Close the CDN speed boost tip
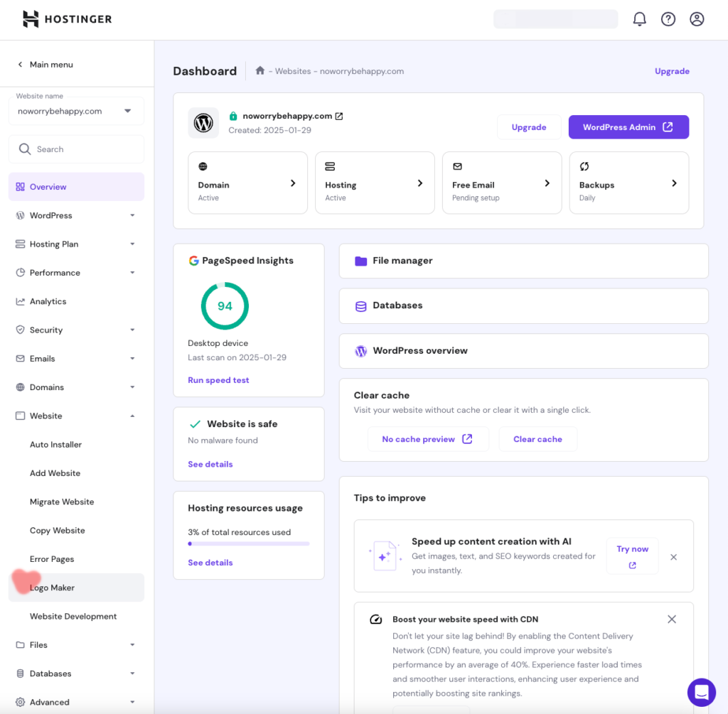 671,620
